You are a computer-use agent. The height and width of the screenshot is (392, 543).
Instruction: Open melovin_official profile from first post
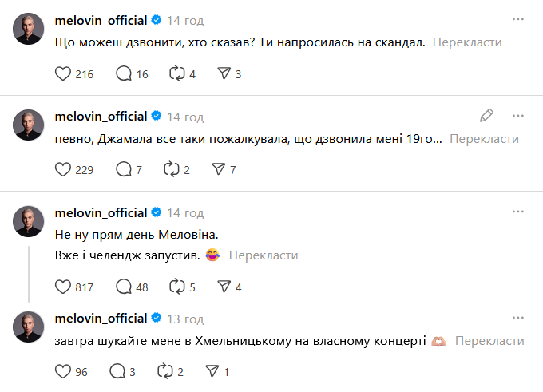101,19
